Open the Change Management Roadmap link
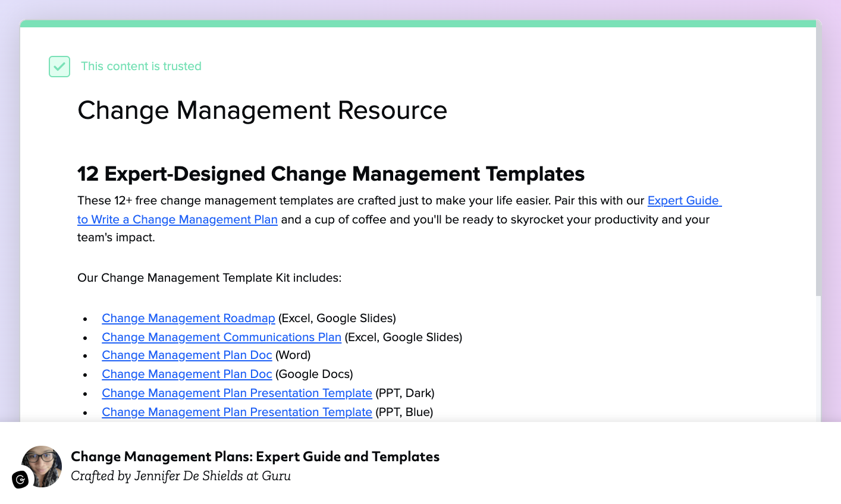This screenshot has width=841, height=504. coord(189,318)
